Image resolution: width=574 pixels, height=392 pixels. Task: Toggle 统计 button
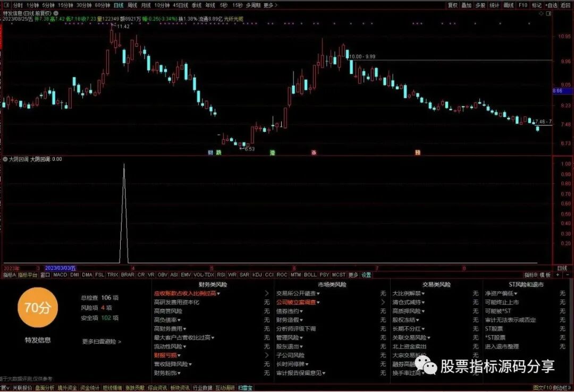point(494,5)
